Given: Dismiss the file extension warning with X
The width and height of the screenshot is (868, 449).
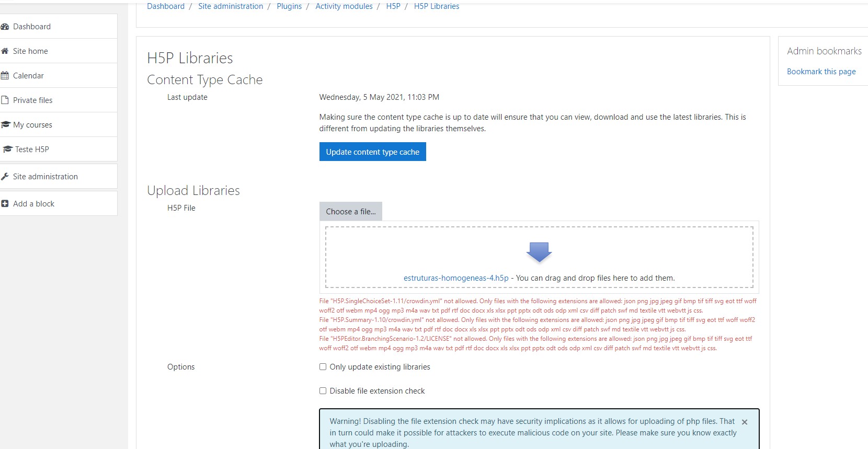Looking at the screenshot, I should (745, 422).
